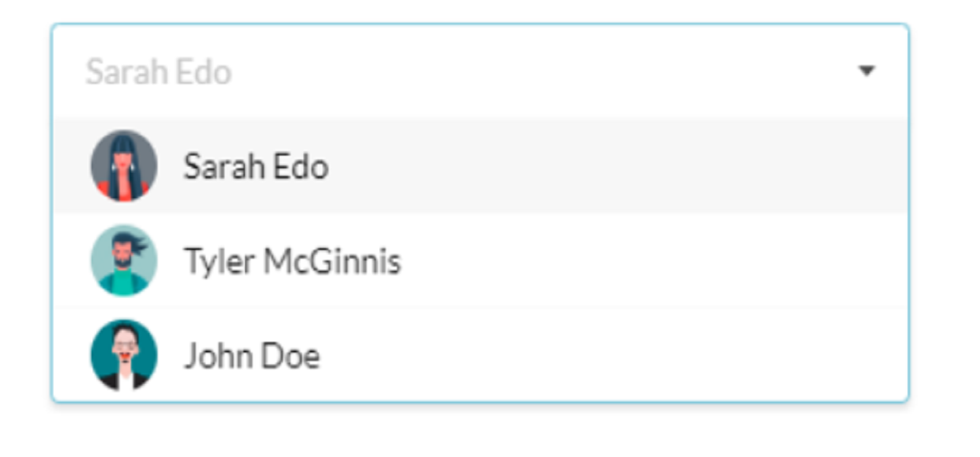This screenshot has height=457, width=980.
Task: Click Tyler McGinnis's bearded avatar
Action: click(x=124, y=260)
